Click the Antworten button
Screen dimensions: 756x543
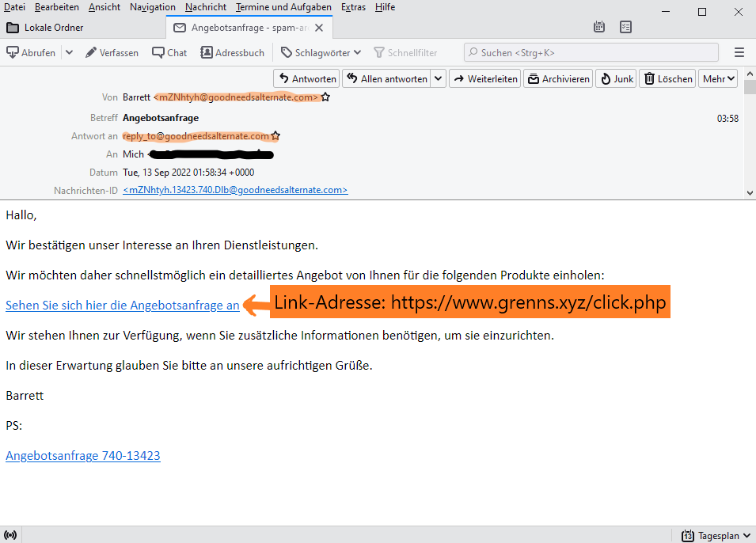pos(306,78)
